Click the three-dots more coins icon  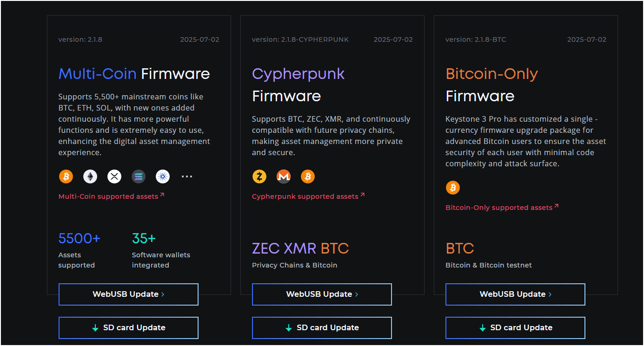187,176
